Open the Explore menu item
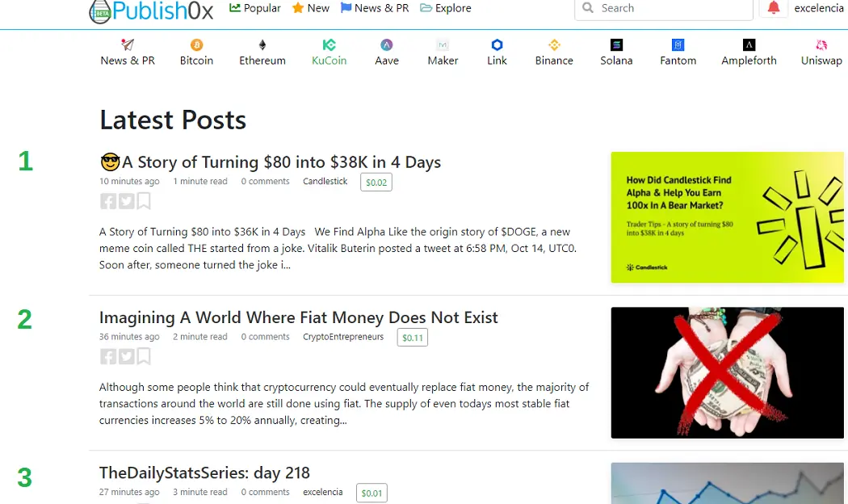Viewport: 848px width, 504px height. [x=446, y=8]
